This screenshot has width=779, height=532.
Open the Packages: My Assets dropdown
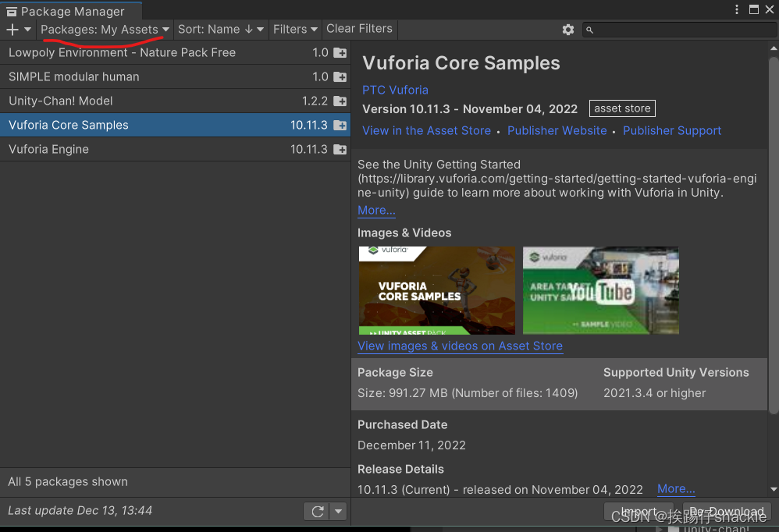105,30
